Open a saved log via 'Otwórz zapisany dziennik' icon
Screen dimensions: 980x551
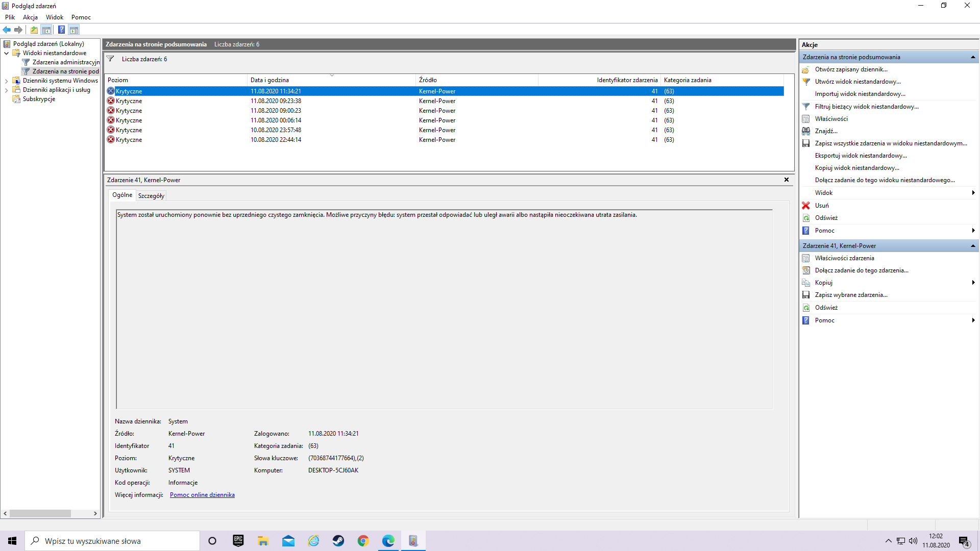[806, 69]
